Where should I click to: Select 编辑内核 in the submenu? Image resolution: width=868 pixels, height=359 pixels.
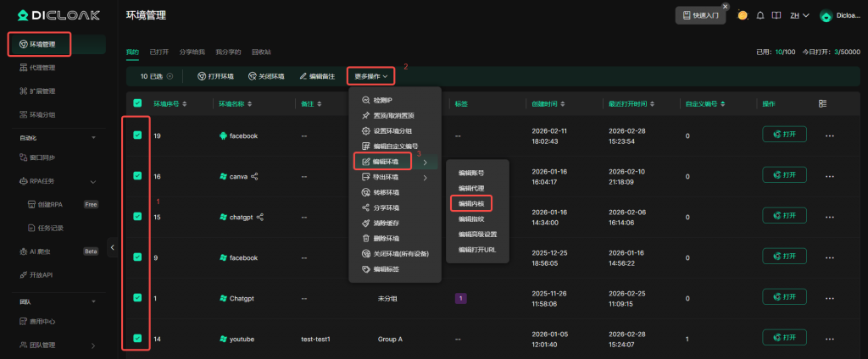pyautogui.click(x=470, y=203)
